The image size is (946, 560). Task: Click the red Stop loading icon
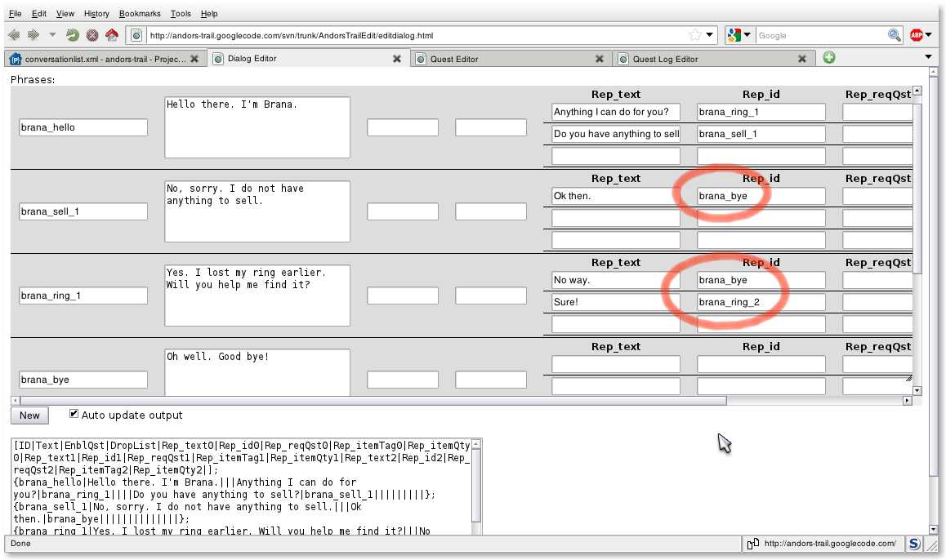tap(92, 35)
